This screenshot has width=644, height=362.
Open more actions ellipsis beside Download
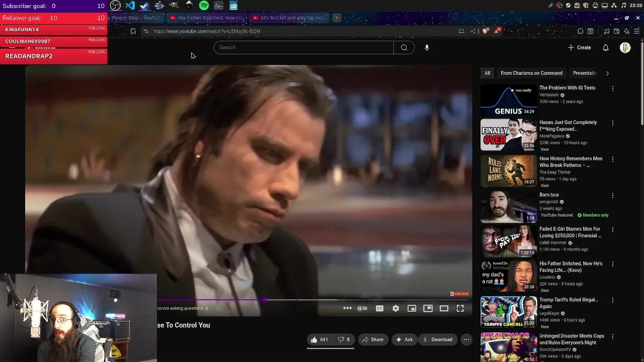(x=466, y=339)
